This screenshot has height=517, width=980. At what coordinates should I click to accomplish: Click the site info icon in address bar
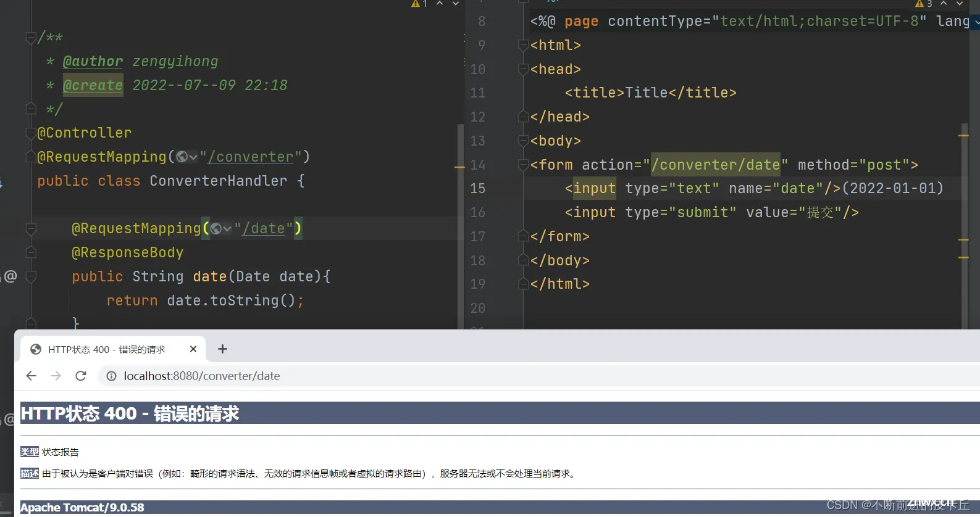click(111, 376)
